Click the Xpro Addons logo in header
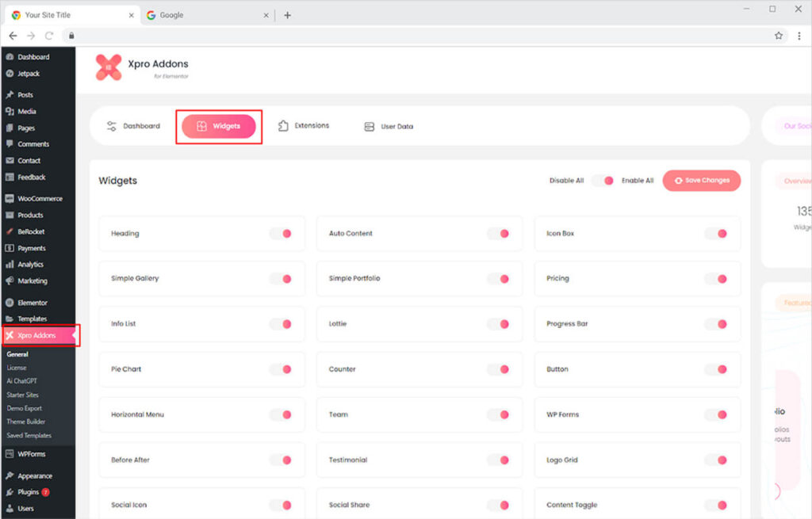This screenshot has width=812, height=519. (x=108, y=67)
